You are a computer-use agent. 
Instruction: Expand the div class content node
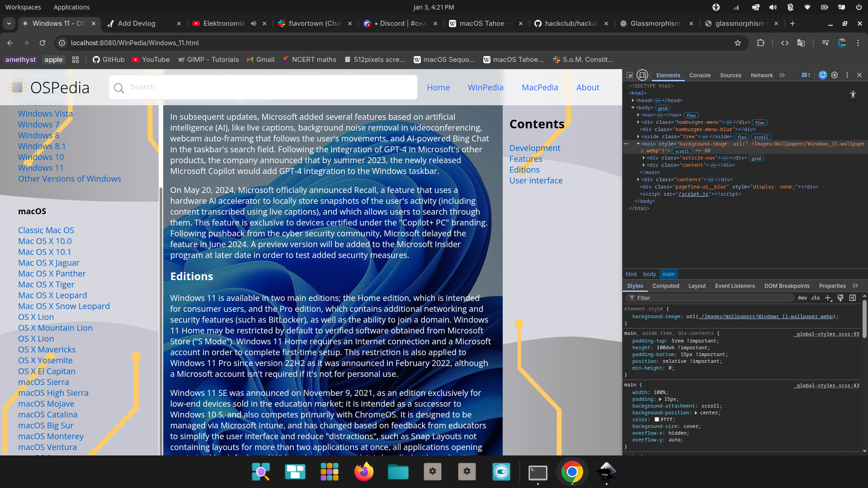(644, 165)
